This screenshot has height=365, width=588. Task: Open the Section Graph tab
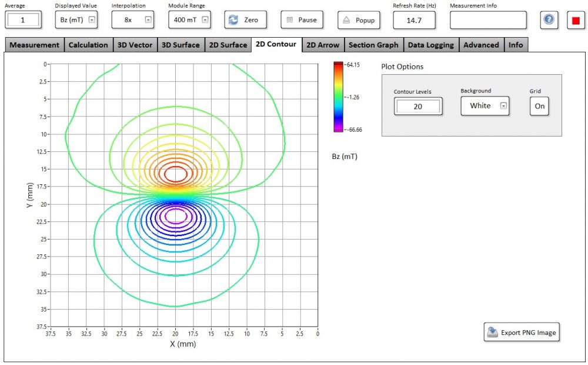click(373, 45)
